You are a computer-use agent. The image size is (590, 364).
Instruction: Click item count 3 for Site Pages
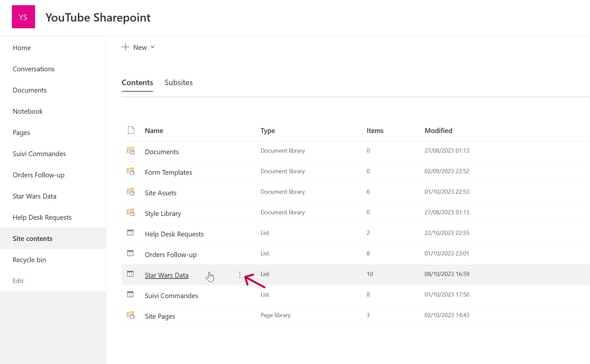pyautogui.click(x=368, y=315)
